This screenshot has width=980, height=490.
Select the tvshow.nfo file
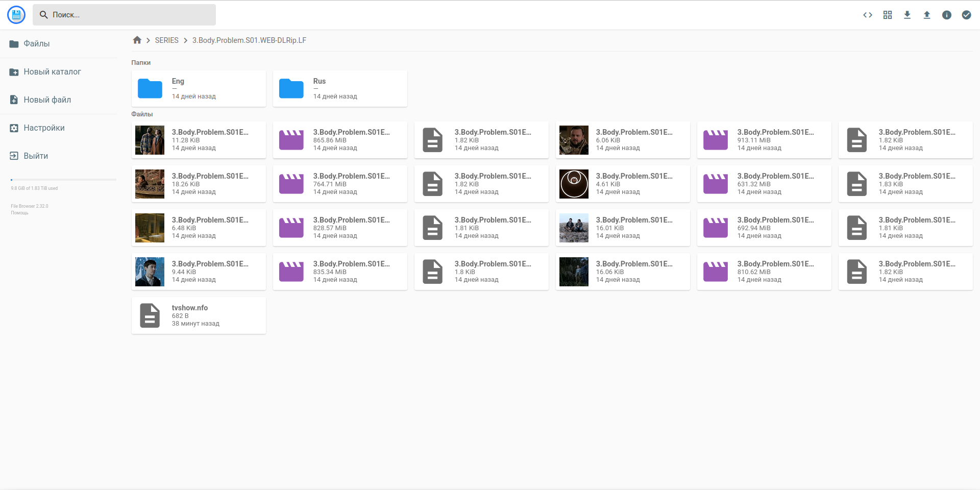click(x=199, y=315)
